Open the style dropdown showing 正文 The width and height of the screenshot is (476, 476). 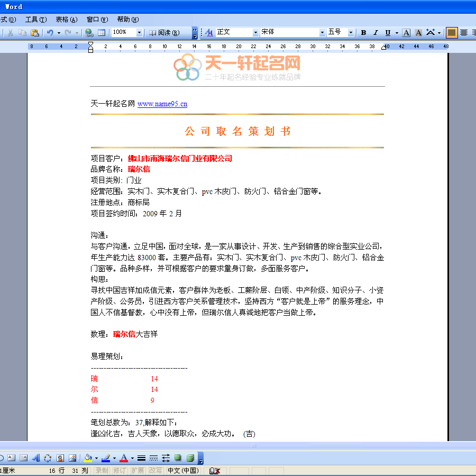(x=255, y=32)
